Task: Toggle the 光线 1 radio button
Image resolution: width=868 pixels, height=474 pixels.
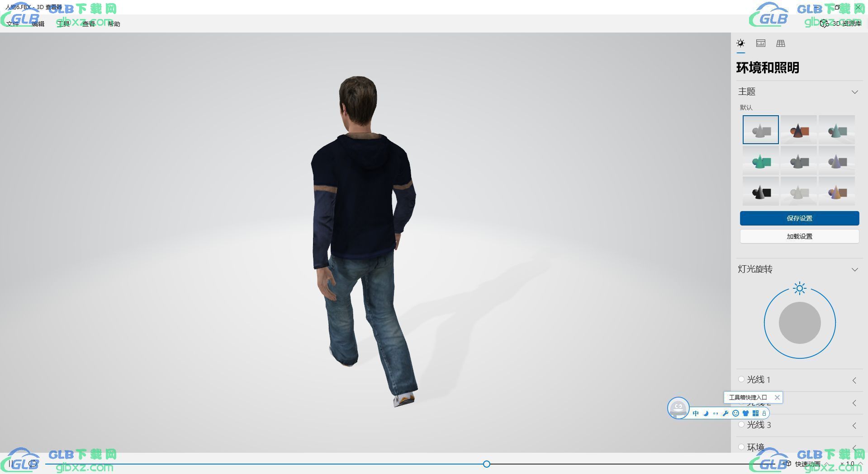Action: [741, 379]
